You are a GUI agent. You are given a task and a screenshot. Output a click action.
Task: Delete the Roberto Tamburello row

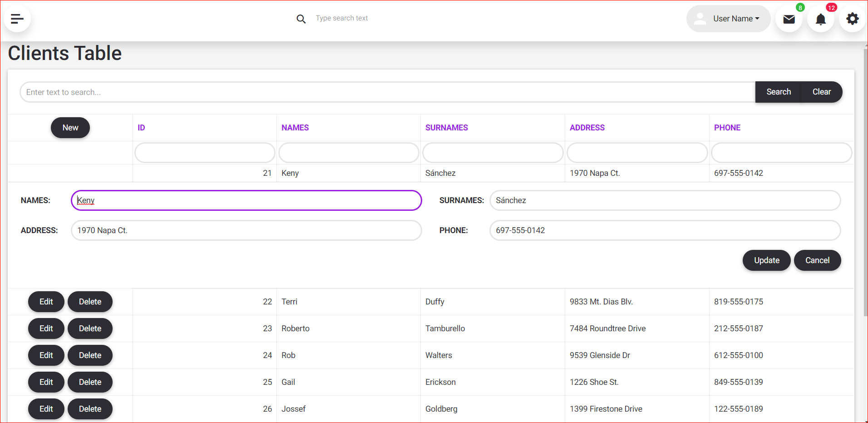90,328
